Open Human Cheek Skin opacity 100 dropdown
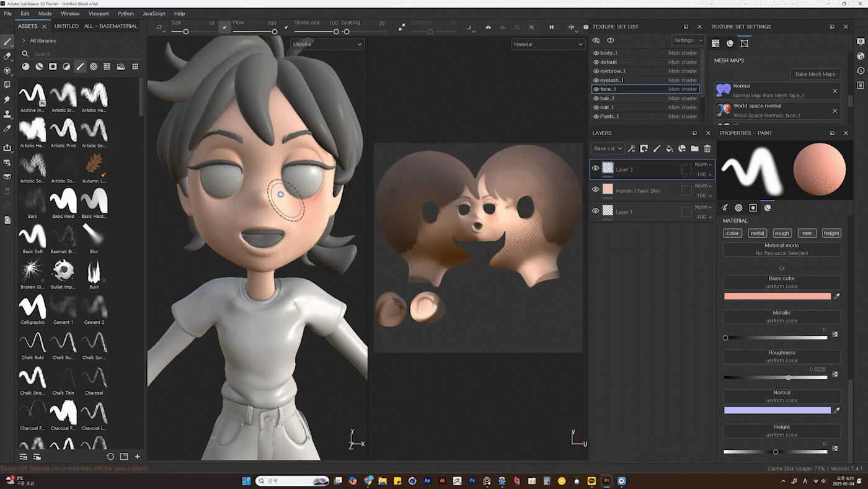The height and width of the screenshot is (489, 868). click(x=703, y=195)
